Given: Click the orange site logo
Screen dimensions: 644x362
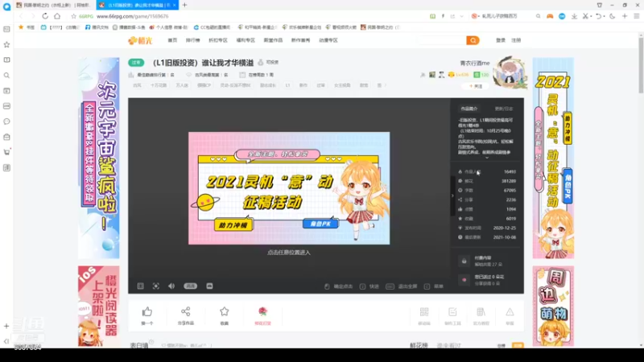Looking at the screenshot, I should tap(140, 40).
